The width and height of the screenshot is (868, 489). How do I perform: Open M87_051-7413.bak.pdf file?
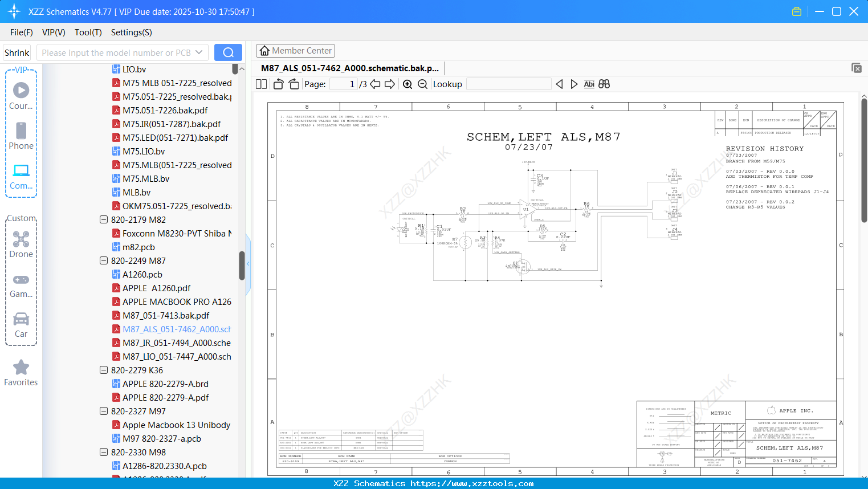pos(166,315)
